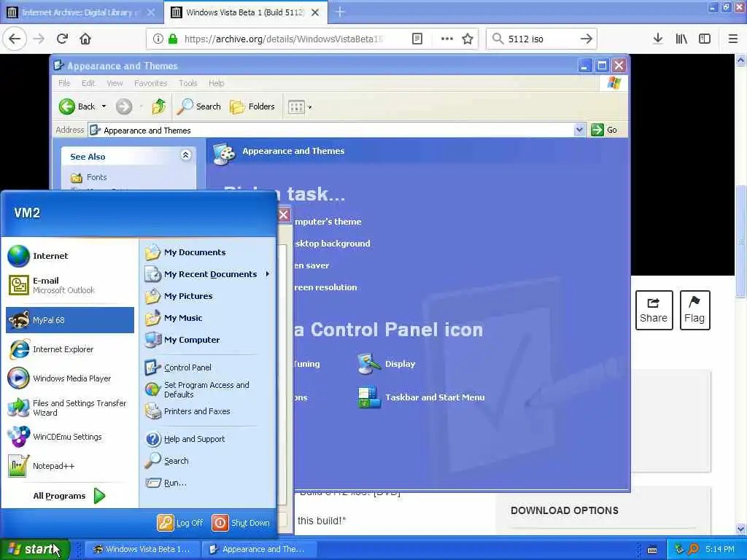This screenshot has height=560, width=747.
Task: Open Fonts link in See Also
Action: [89, 178]
